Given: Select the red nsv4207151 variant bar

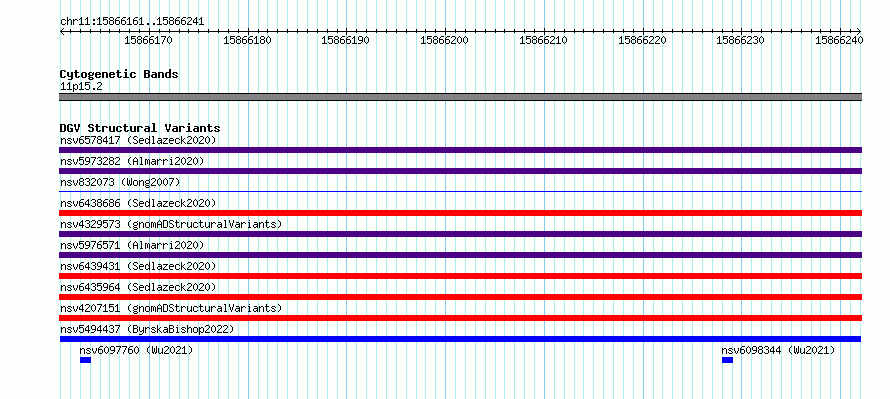Looking at the screenshot, I should click(461, 318).
